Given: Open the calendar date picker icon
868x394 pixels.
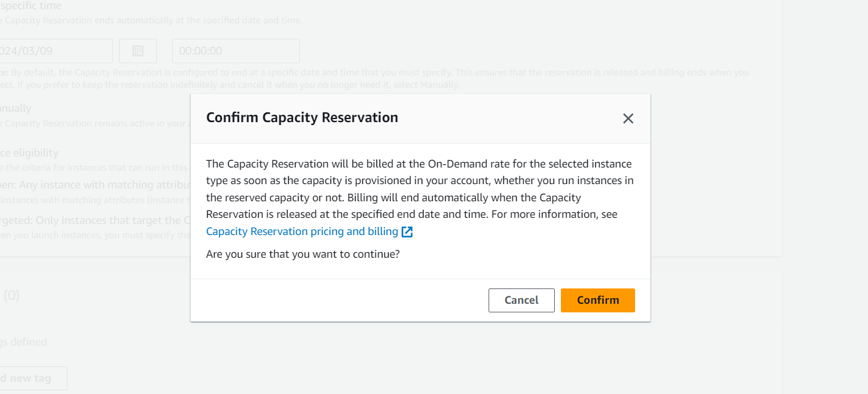Looking at the screenshot, I should [x=138, y=51].
